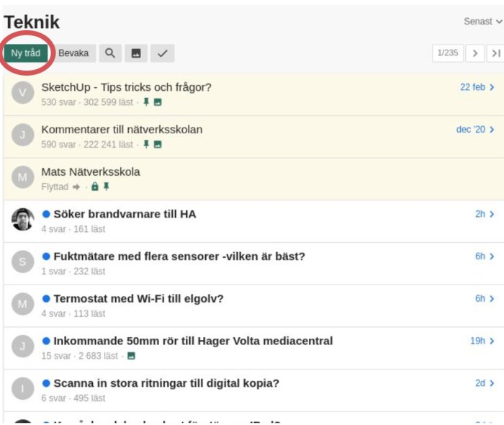Click the text 590 svar · 222 241 läst
Screen dimensions: 504x425
87,144
